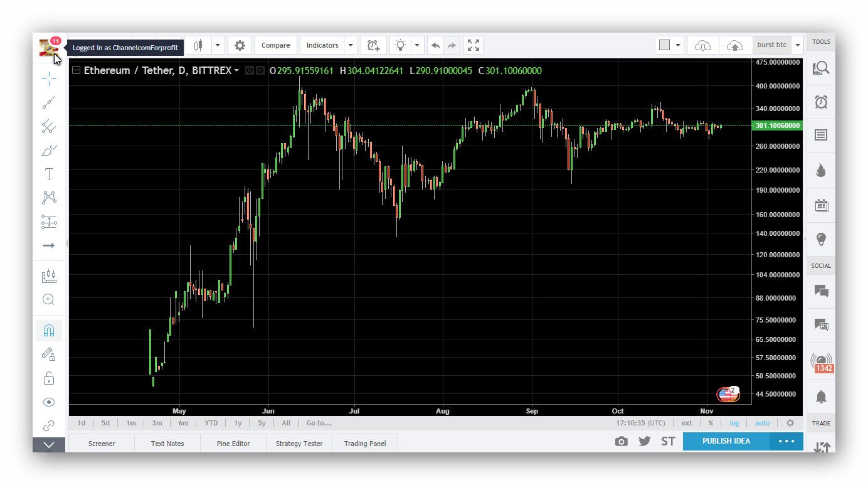The width and height of the screenshot is (868, 485).
Task: Open the legend settings gear beside symbol
Action: [x=260, y=71]
